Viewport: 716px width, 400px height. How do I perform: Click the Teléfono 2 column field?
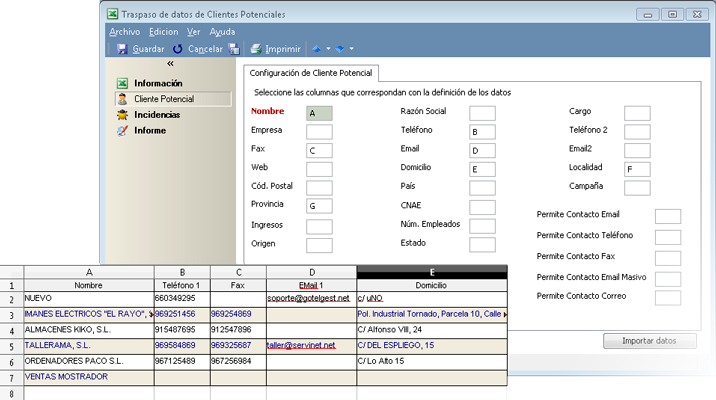click(637, 132)
